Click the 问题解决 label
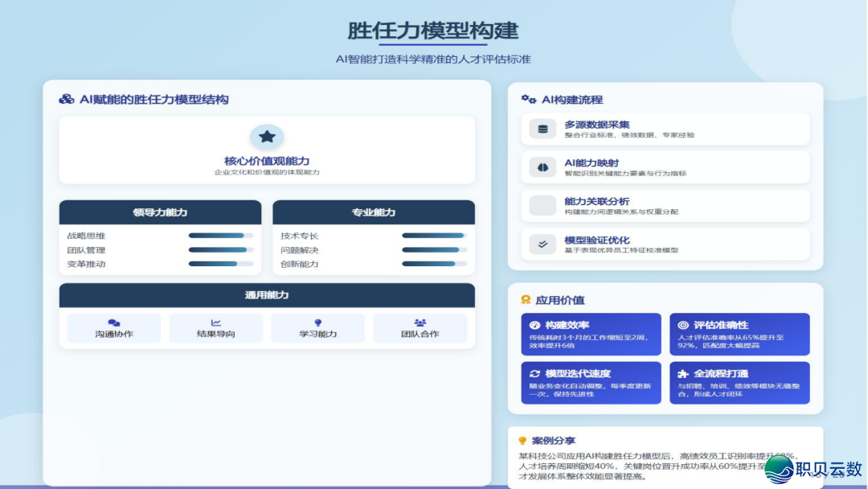 click(x=300, y=250)
